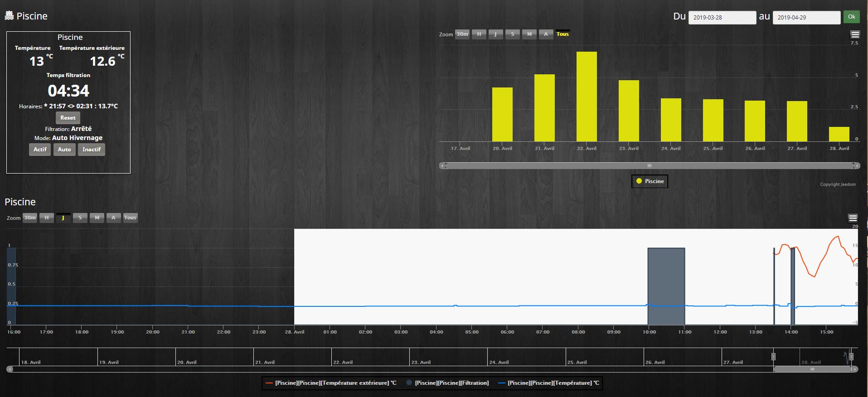Select M zoom on the top chart

coord(529,34)
